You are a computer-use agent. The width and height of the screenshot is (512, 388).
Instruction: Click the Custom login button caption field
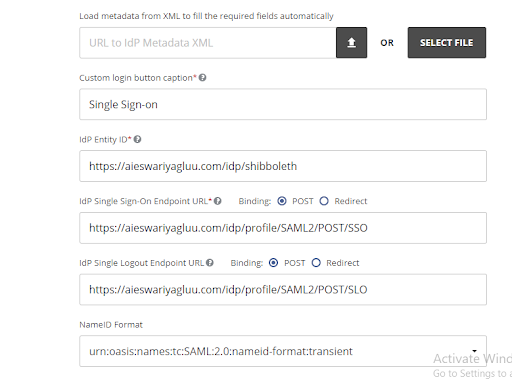tap(283, 104)
